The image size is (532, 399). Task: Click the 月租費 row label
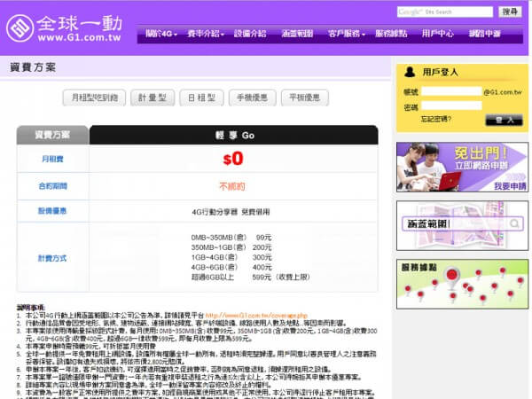pyautogui.click(x=52, y=159)
